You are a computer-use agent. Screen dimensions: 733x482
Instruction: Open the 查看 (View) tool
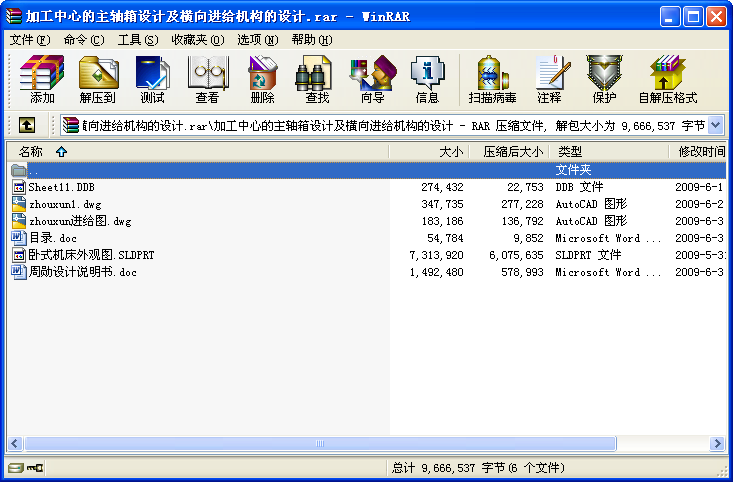(207, 80)
